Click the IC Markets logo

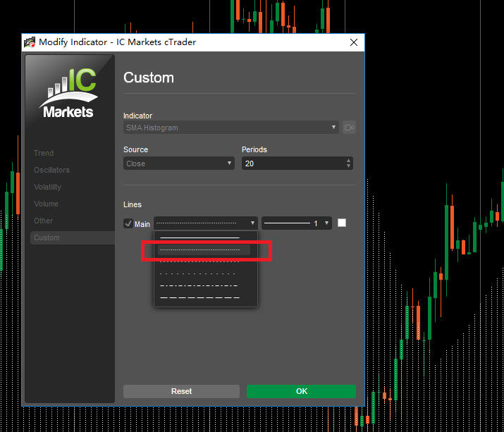pos(68,94)
